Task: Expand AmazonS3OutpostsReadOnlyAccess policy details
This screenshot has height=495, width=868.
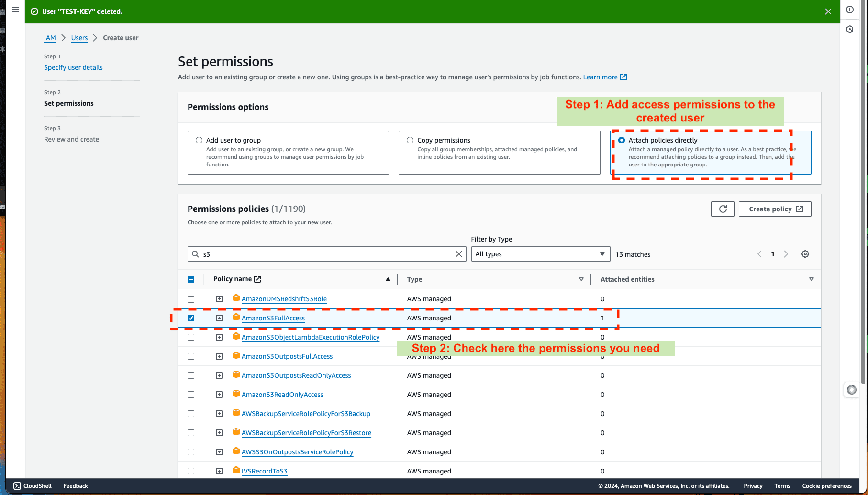Action: pyautogui.click(x=219, y=375)
